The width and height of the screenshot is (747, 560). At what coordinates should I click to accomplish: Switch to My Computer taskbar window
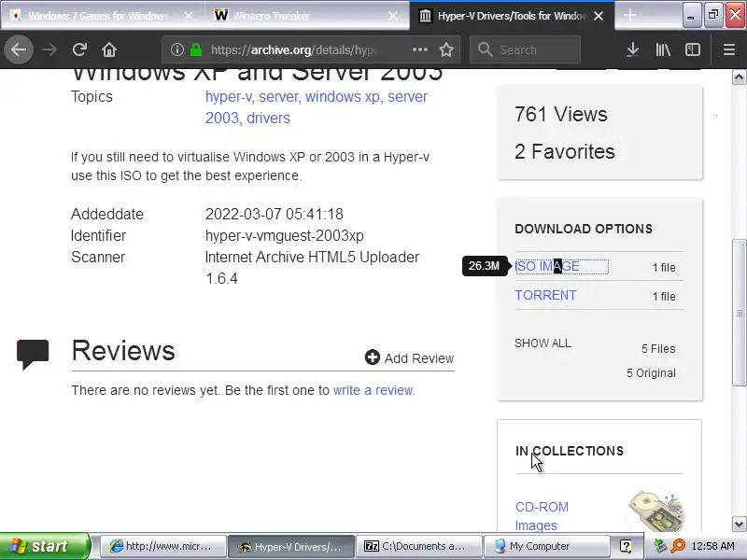546,546
